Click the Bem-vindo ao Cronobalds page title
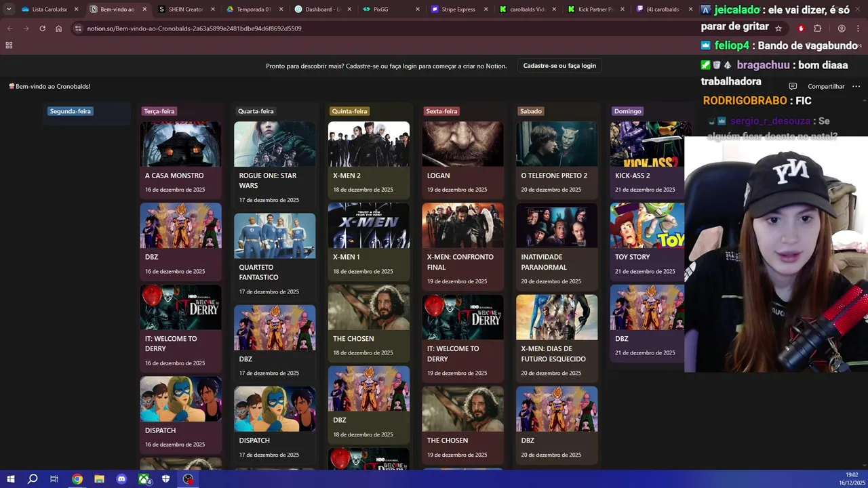868x488 pixels. pyautogui.click(x=50, y=86)
